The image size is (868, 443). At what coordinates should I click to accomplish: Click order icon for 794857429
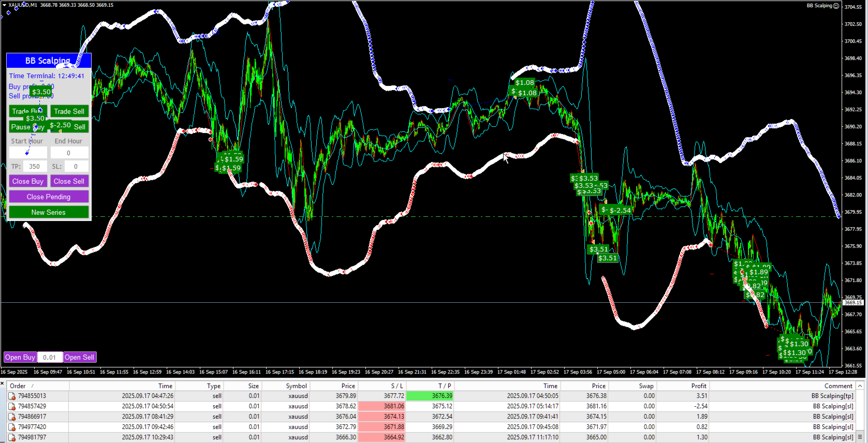(x=11, y=406)
